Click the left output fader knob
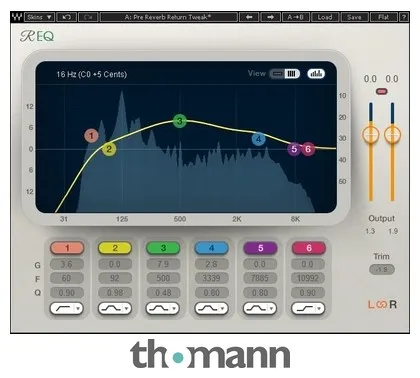The width and height of the screenshot is (420, 378). tap(370, 135)
